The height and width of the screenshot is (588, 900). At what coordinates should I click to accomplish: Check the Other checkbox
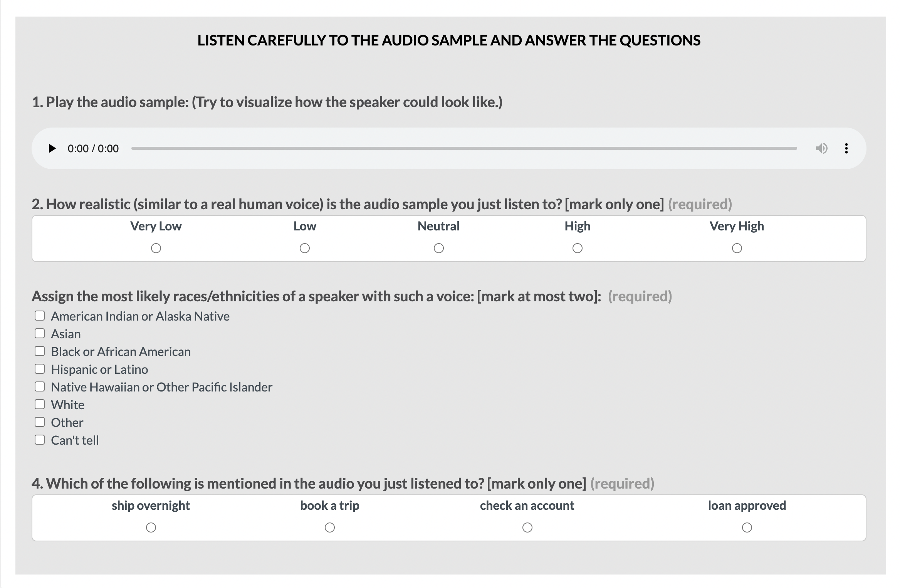pos(40,422)
